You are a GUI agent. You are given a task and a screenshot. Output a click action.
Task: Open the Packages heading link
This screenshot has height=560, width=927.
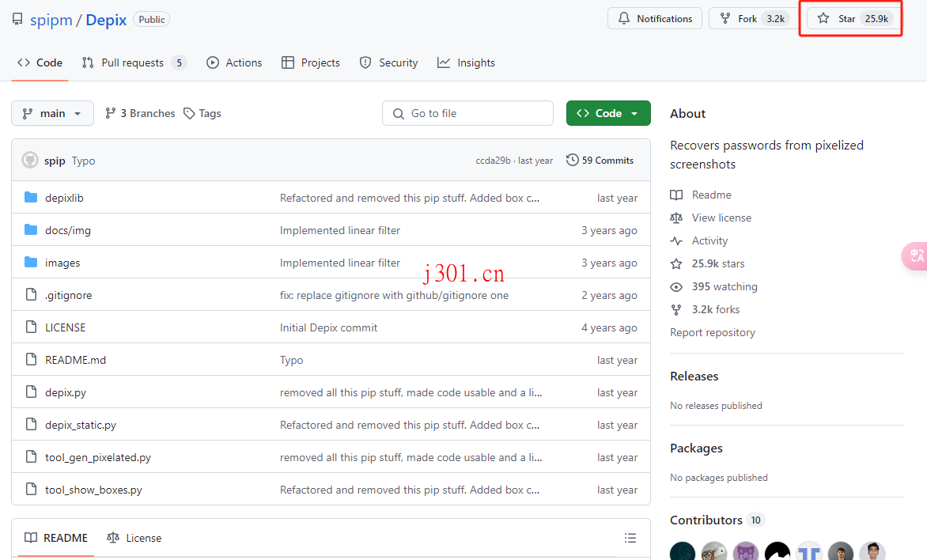click(x=696, y=448)
